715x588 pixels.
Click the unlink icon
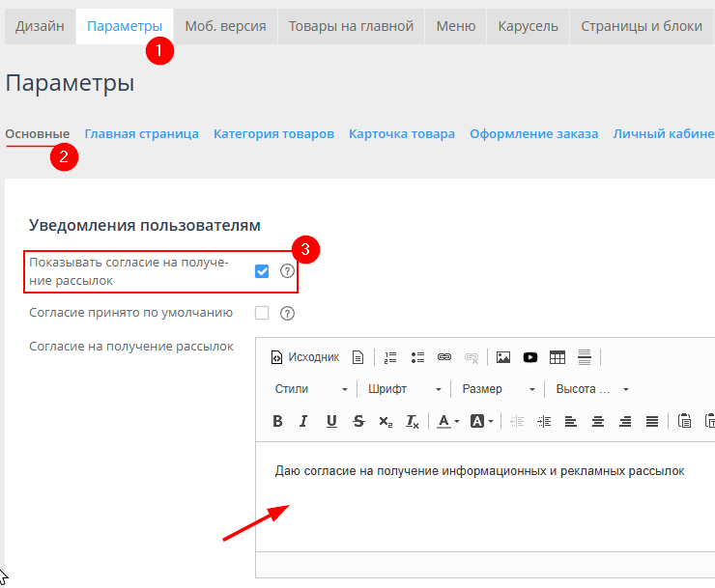click(472, 357)
